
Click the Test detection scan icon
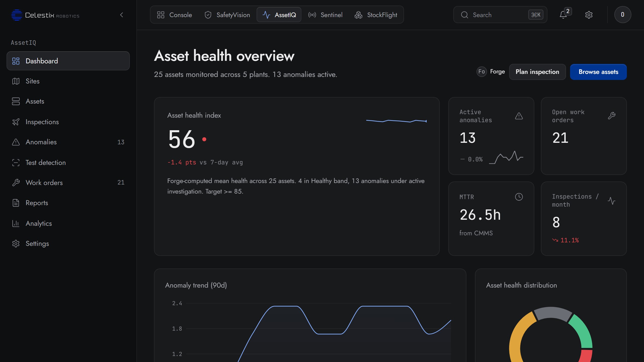pos(16,163)
